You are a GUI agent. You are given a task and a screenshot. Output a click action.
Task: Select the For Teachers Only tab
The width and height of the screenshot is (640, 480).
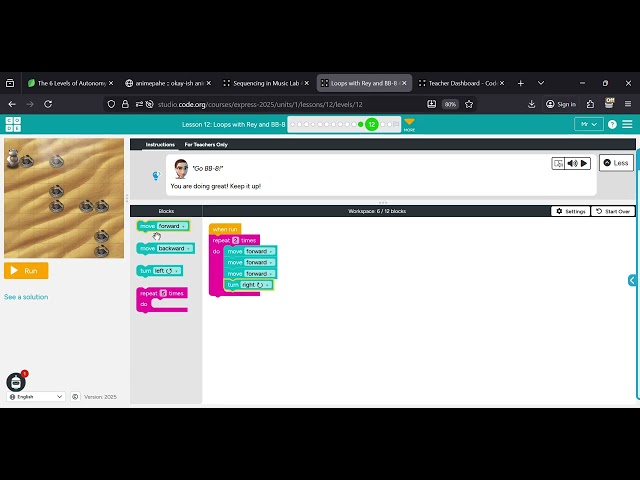(206, 144)
